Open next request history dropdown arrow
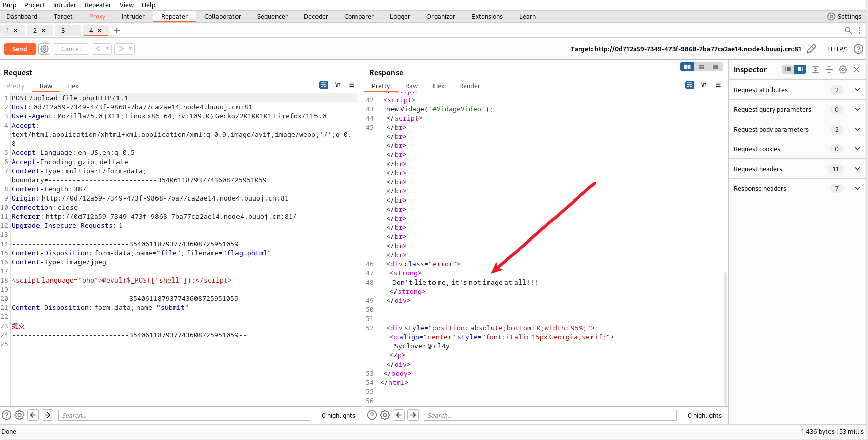 pyautogui.click(x=130, y=49)
